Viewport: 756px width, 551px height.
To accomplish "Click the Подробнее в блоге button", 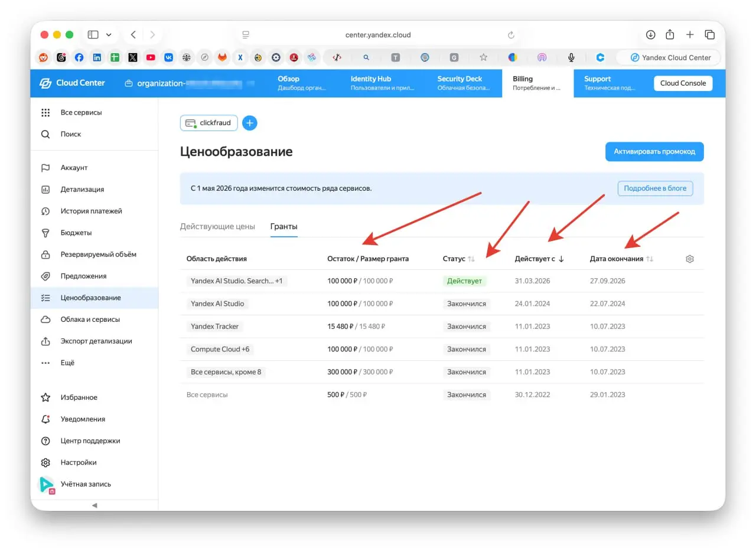I will pyautogui.click(x=655, y=188).
